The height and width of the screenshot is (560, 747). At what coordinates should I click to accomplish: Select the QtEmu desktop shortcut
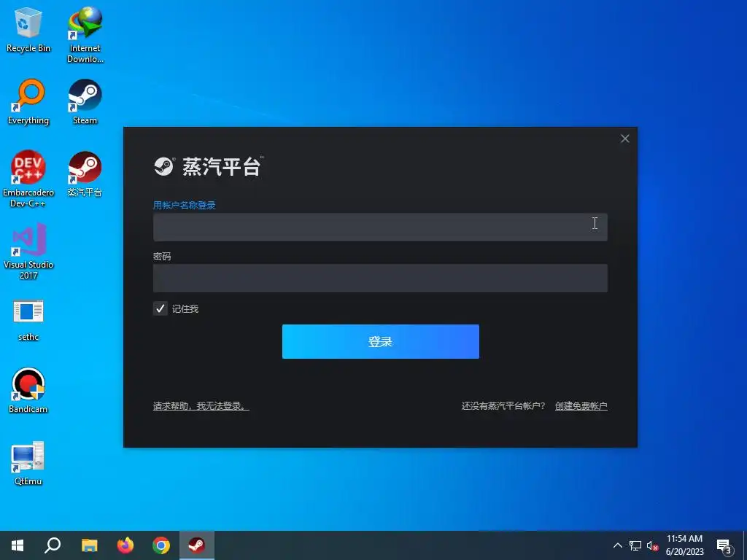click(x=28, y=463)
